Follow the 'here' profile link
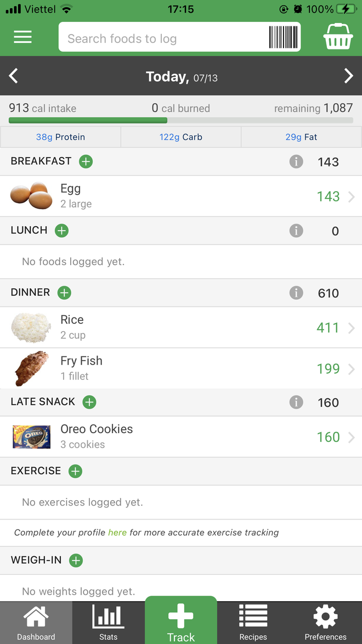The height and width of the screenshot is (644, 362). pyautogui.click(x=117, y=533)
